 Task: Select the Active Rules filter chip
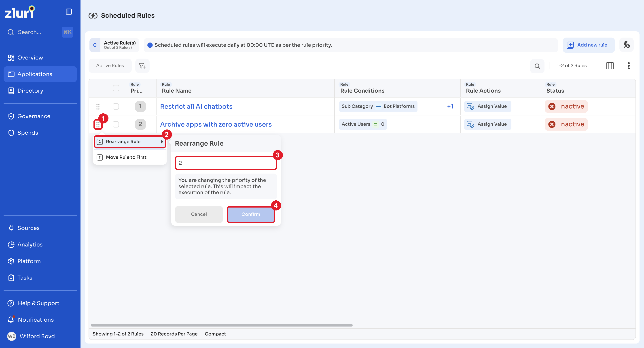[x=110, y=66]
